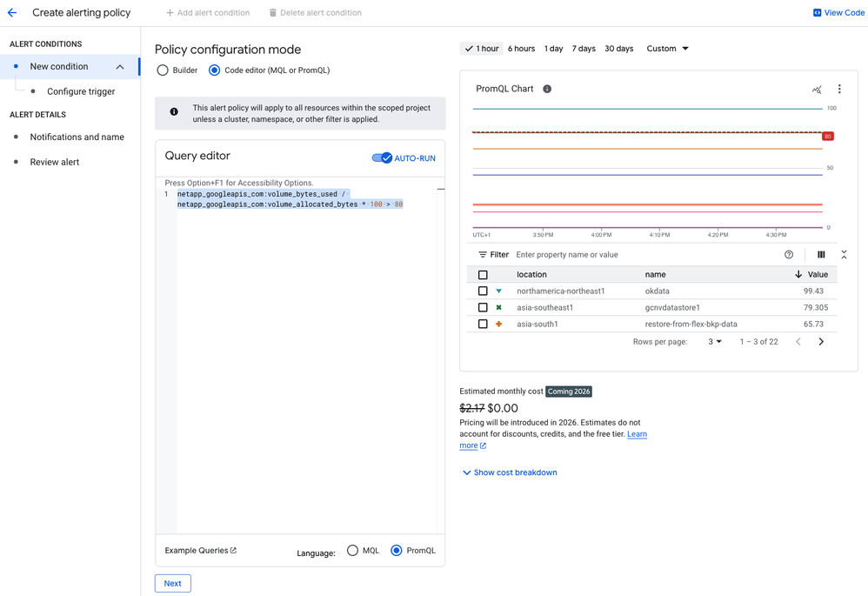The image size is (868, 596).
Task: Select the Builder radio button
Action: (163, 70)
